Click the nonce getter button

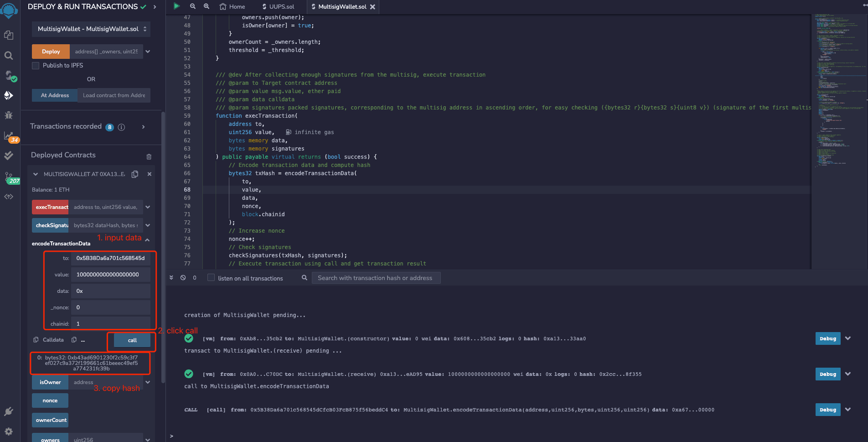50,400
